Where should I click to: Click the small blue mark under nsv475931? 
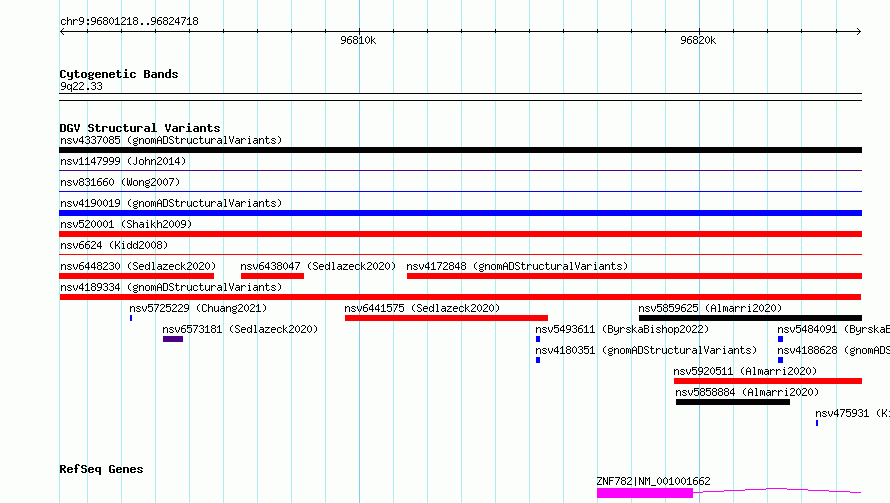[x=817, y=423]
